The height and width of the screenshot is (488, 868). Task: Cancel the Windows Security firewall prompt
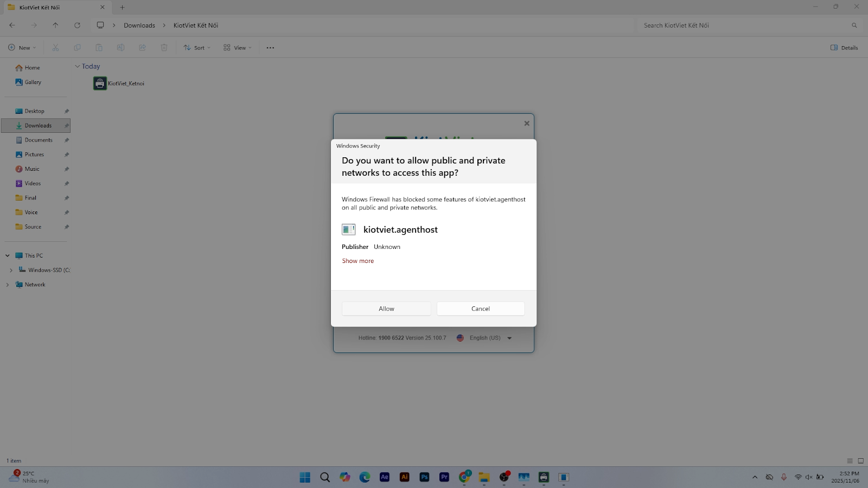[x=481, y=309]
